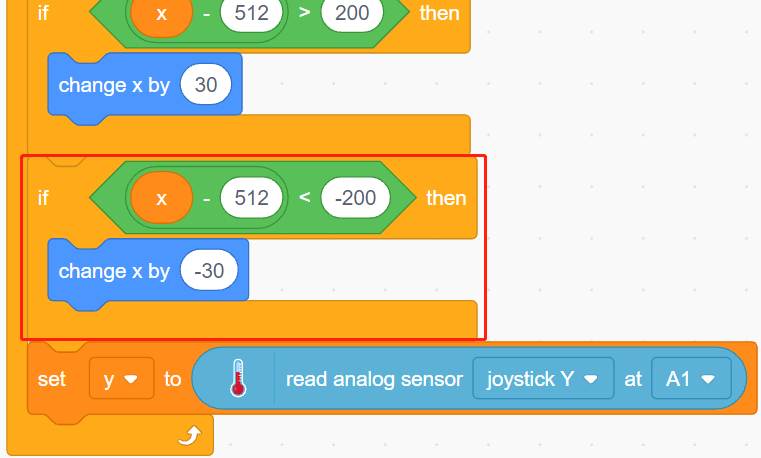Expand the A1 pin dropdown
Viewport: 761px width, 458px height.
tap(691, 379)
